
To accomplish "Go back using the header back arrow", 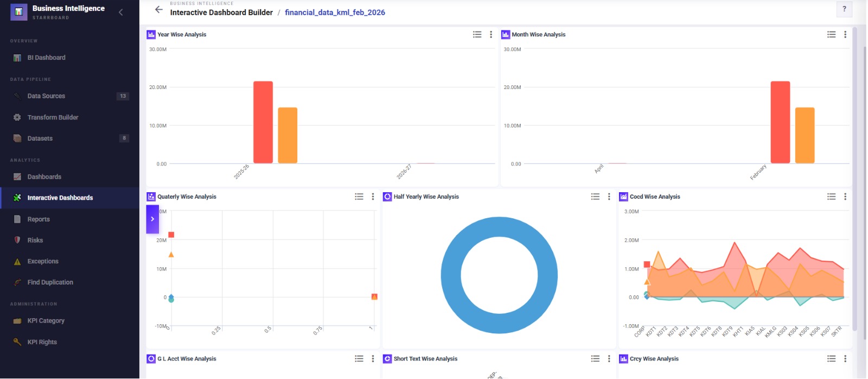I will pyautogui.click(x=158, y=10).
